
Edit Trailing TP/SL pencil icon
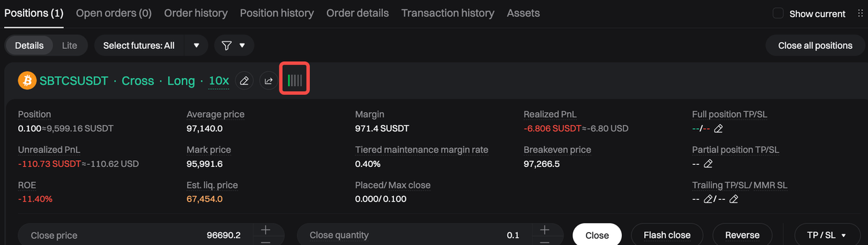point(708,199)
